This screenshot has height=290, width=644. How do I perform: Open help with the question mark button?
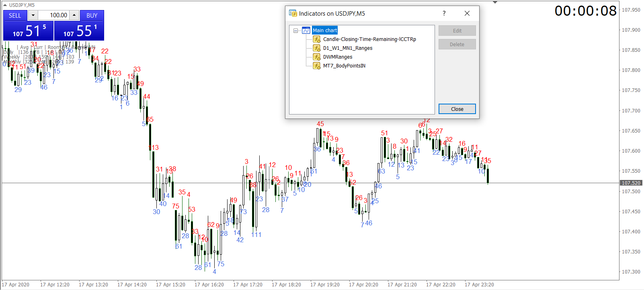click(x=444, y=13)
